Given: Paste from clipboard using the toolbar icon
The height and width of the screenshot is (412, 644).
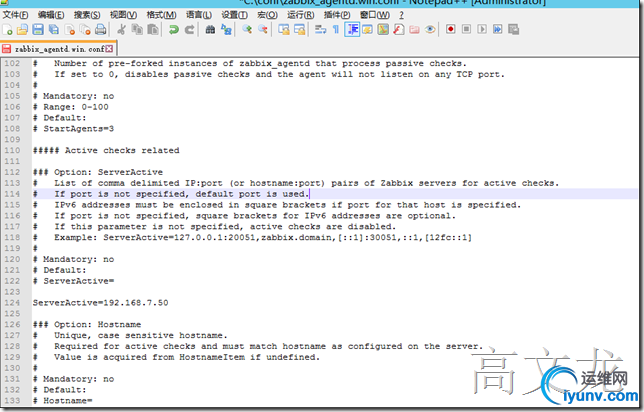Looking at the screenshot, I should click(153, 30).
